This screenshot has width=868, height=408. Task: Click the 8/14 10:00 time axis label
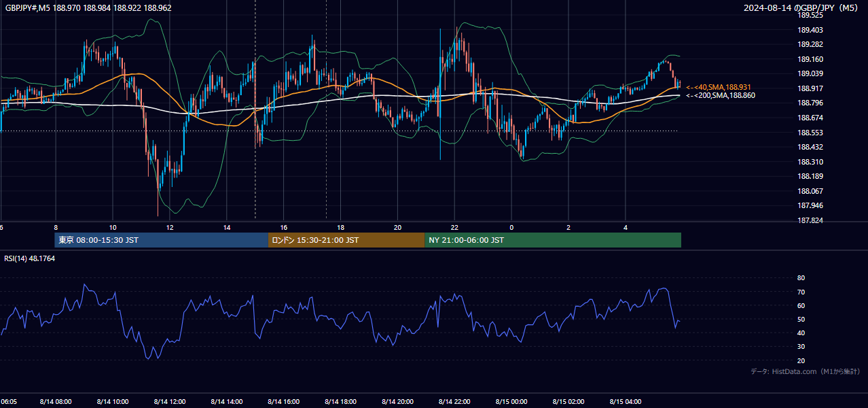click(113, 402)
